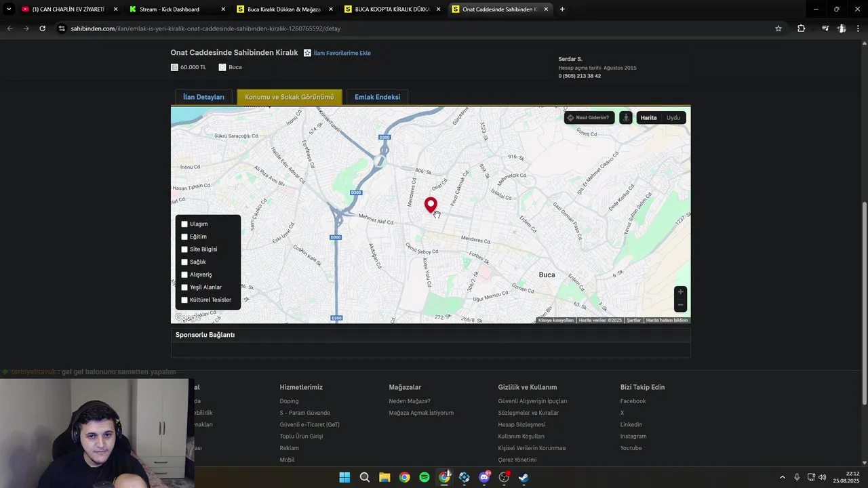Tick the Ulaşım checkbox
The width and height of the screenshot is (868, 488).
pyautogui.click(x=184, y=224)
